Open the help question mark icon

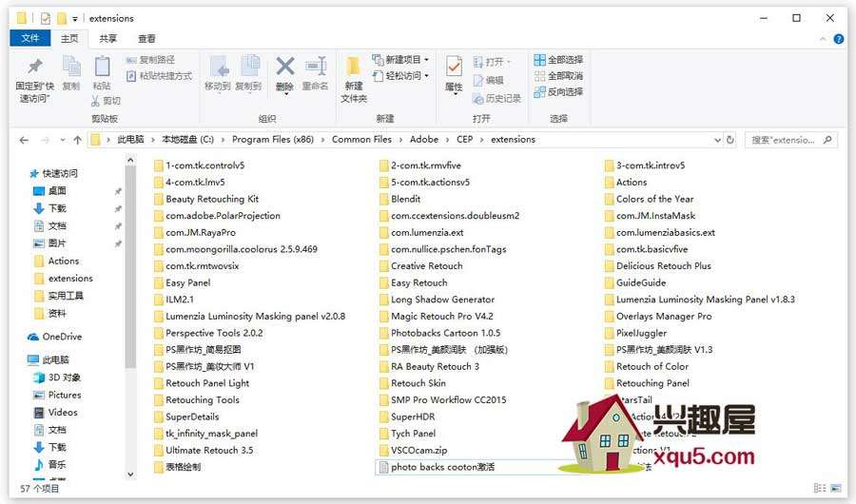[x=839, y=39]
